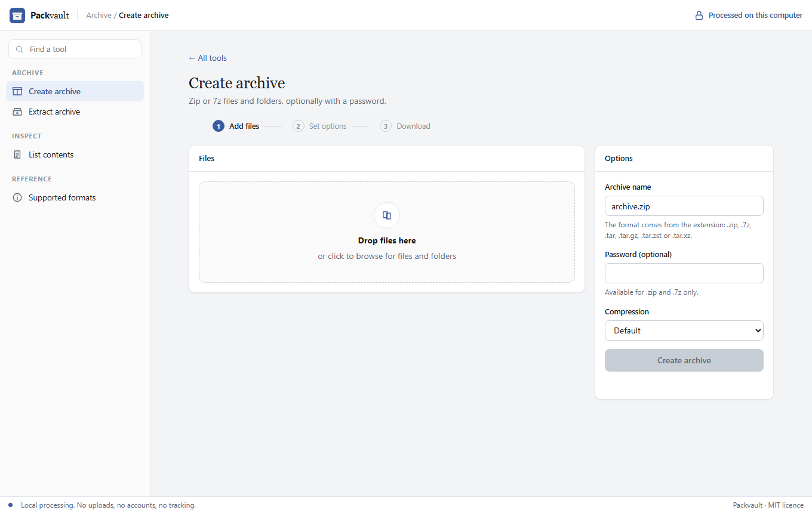This screenshot has height=513, width=812.
Task: Follow the All tools back link
Action: tap(208, 58)
